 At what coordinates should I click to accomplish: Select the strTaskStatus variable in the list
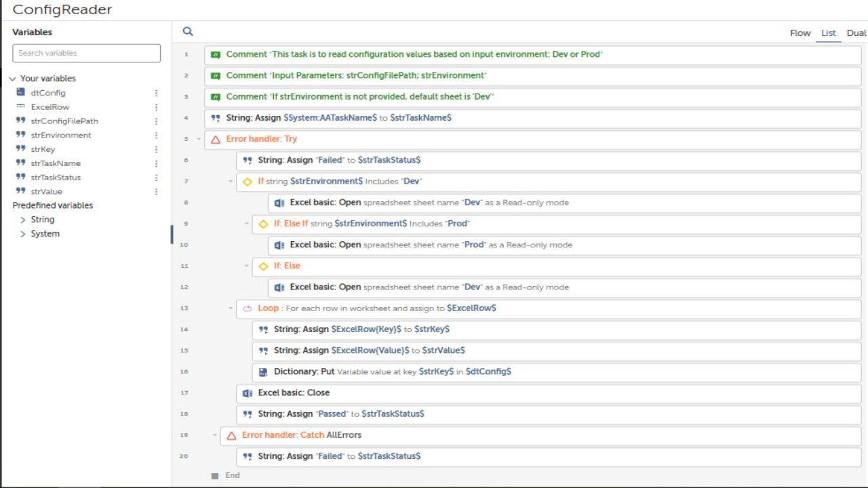point(56,178)
